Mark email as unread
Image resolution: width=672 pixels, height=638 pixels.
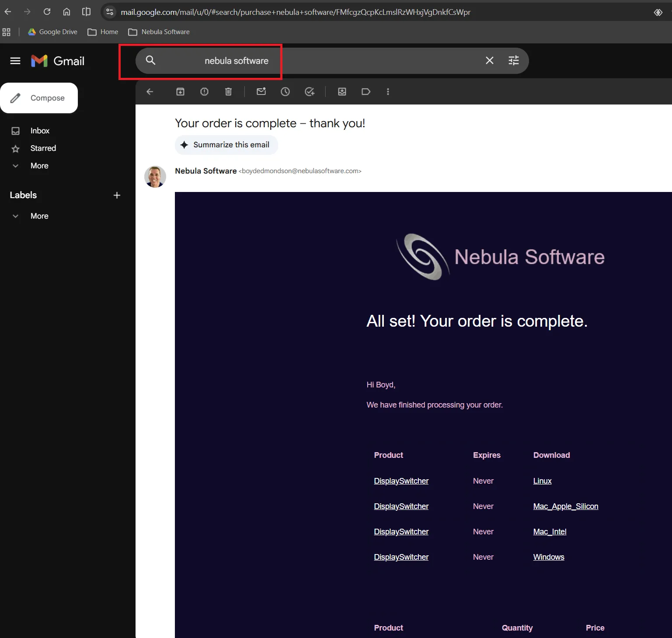click(x=261, y=92)
